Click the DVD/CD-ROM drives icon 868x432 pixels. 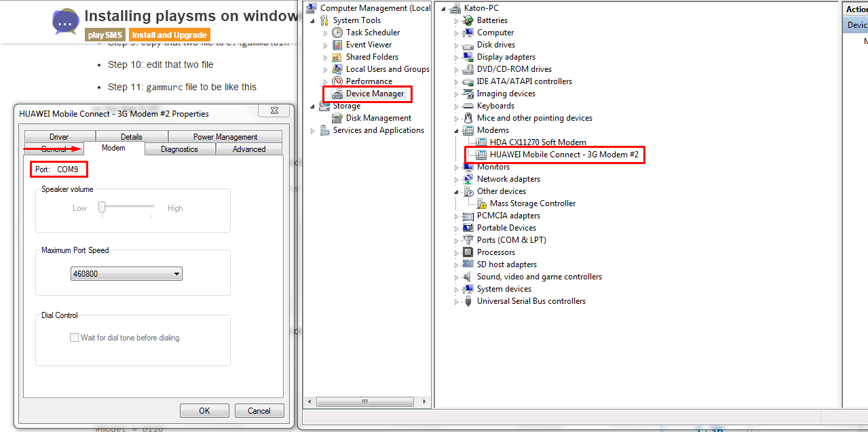point(468,69)
